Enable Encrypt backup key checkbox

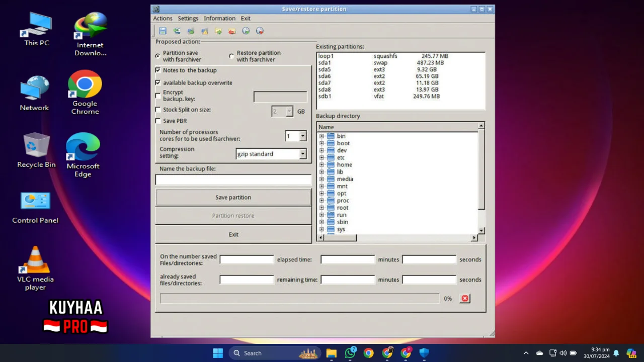158,96
